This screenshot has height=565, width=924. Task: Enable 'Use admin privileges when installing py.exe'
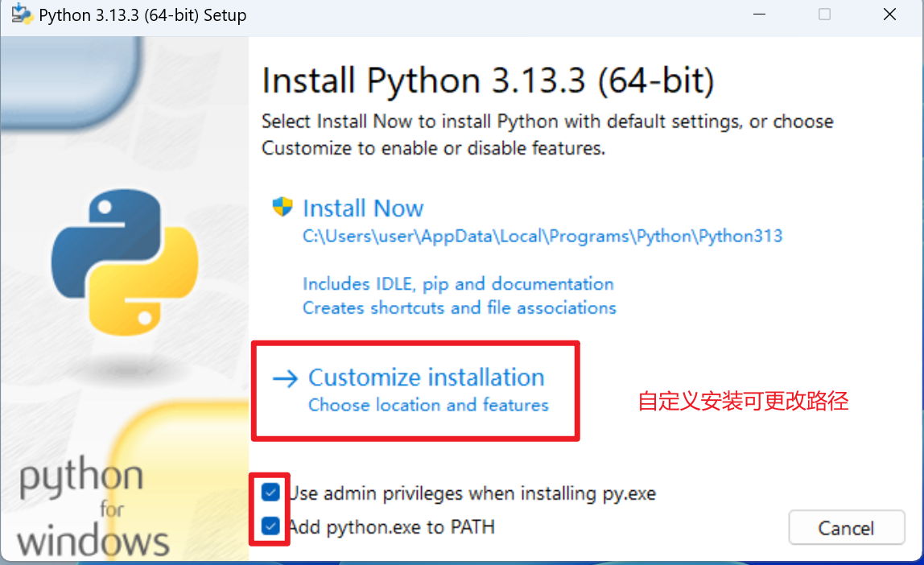[270, 493]
